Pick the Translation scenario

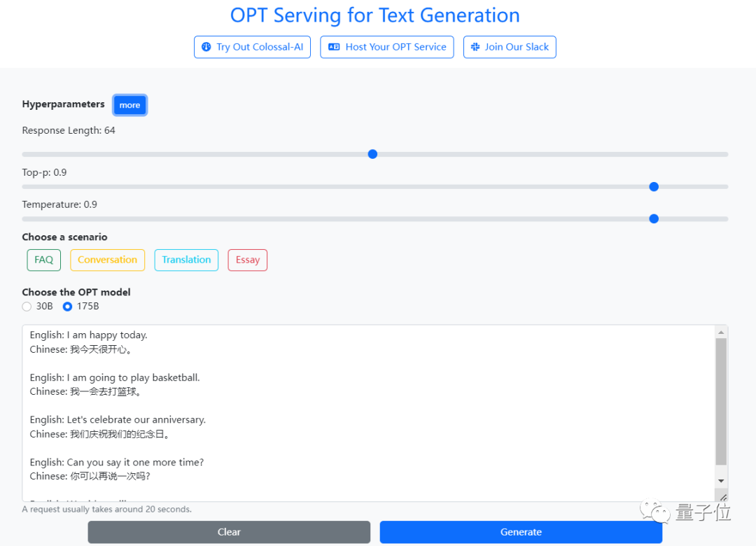point(186,260)
